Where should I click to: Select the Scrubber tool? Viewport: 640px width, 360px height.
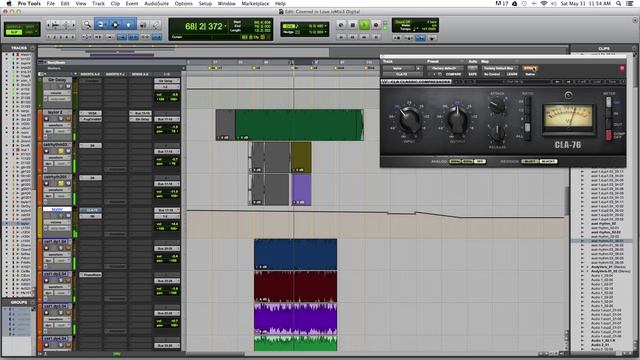pyautogui.click(x=143, y=25)
